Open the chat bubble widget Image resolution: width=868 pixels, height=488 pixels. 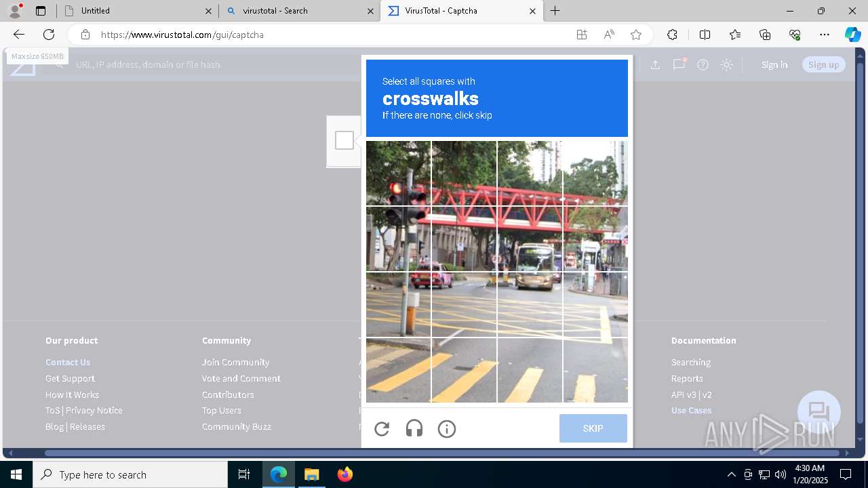point(819,412)
